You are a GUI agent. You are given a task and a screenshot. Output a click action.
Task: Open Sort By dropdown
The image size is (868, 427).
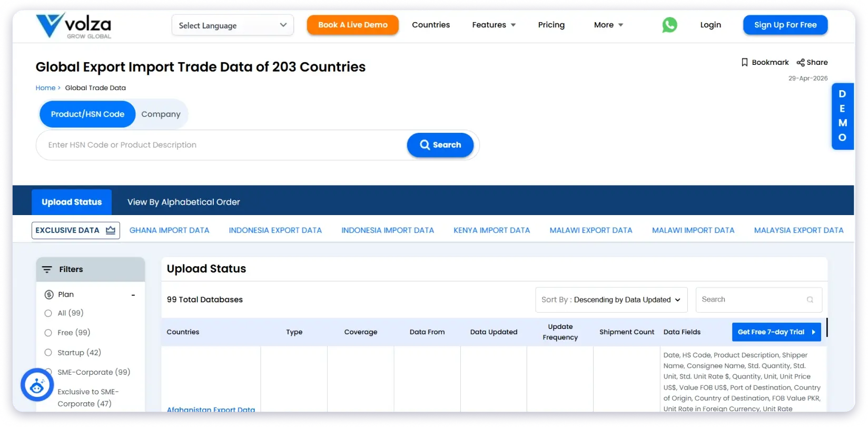point(611,300)
